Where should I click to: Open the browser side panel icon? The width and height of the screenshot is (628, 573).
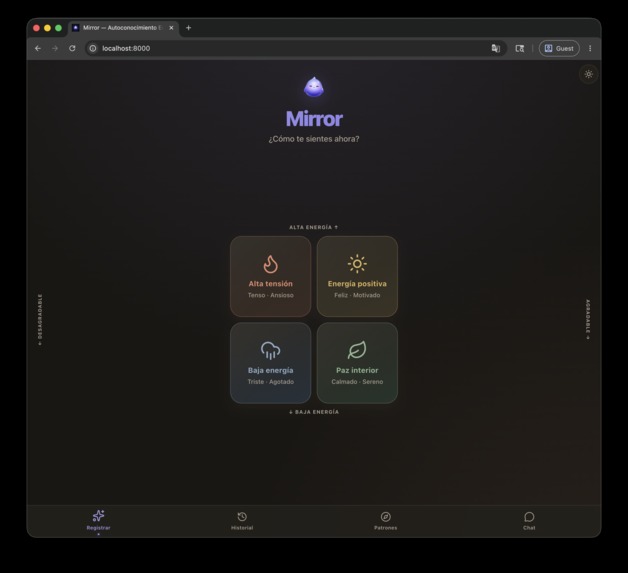[519, 48]
